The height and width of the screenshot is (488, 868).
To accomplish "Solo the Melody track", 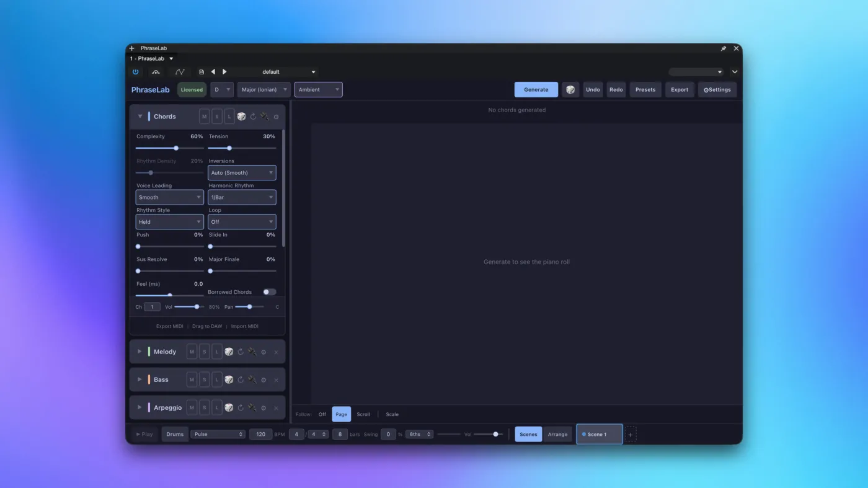I will (205, 352).
